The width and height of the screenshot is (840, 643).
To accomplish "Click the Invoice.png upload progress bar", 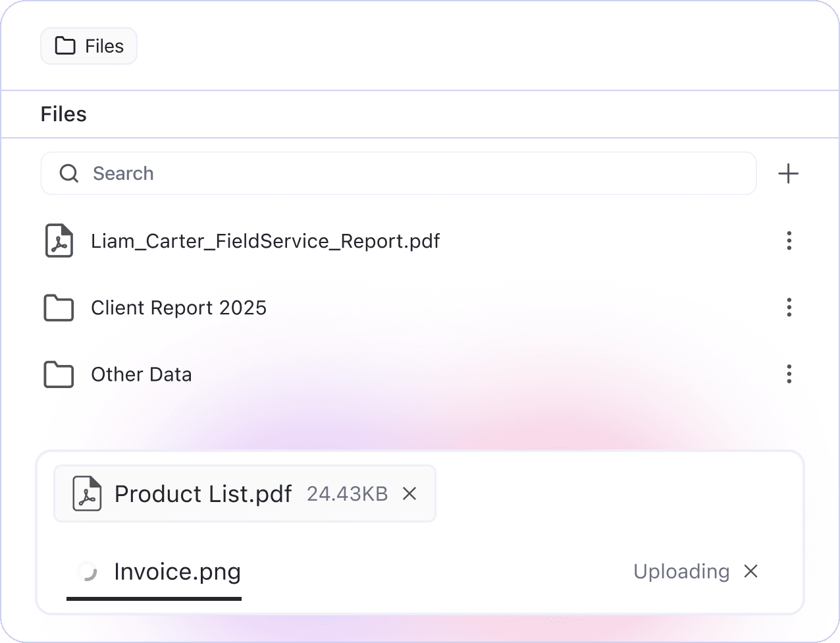I will (155, 600).
